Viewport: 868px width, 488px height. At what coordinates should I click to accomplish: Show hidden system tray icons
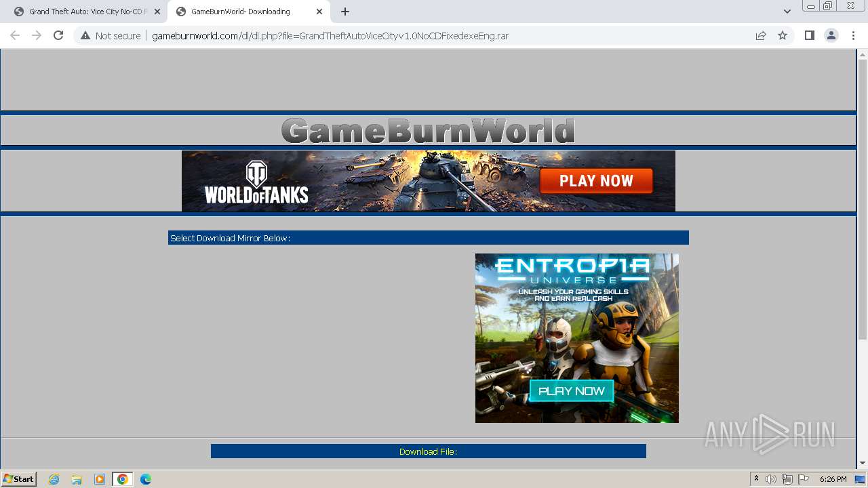click(x=756, y=479)
